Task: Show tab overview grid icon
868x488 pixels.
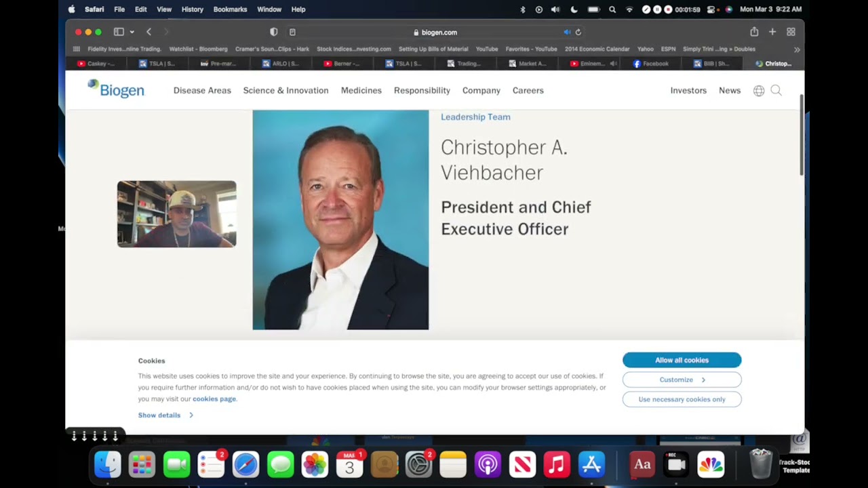Action: click(791, 32)
